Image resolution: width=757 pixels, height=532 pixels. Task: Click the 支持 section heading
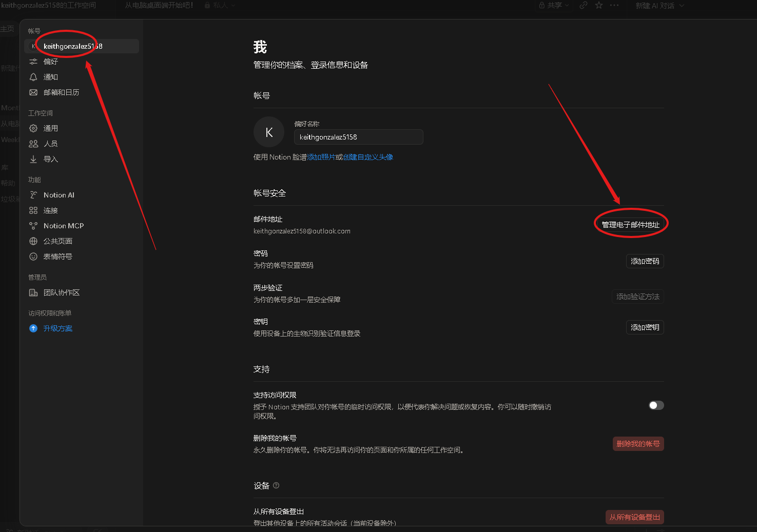[x=261, y=369]
